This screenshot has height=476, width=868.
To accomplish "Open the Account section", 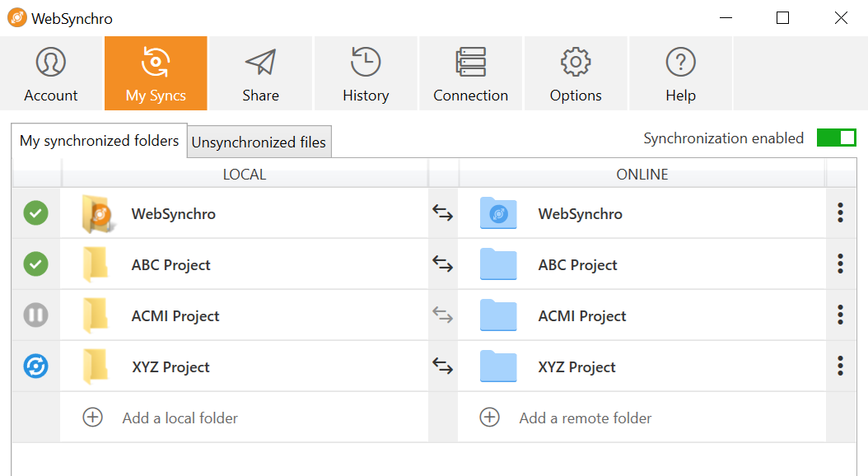I will (51, 73).
